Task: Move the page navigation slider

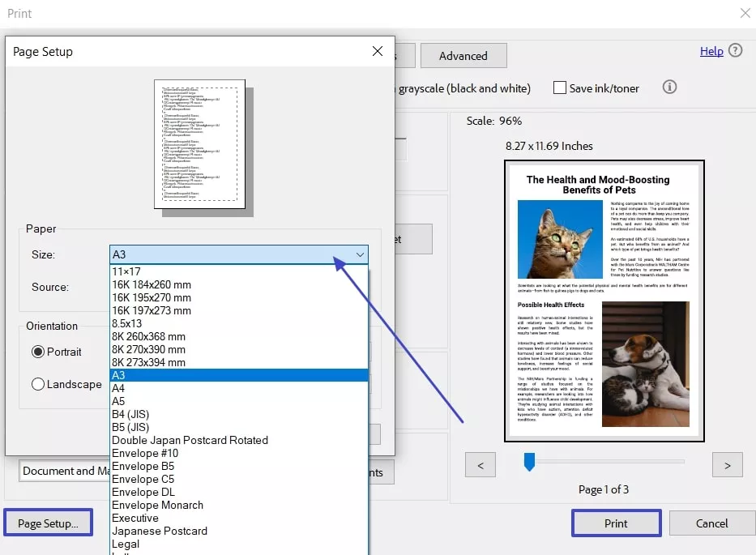Action: [x=530, y=462]
